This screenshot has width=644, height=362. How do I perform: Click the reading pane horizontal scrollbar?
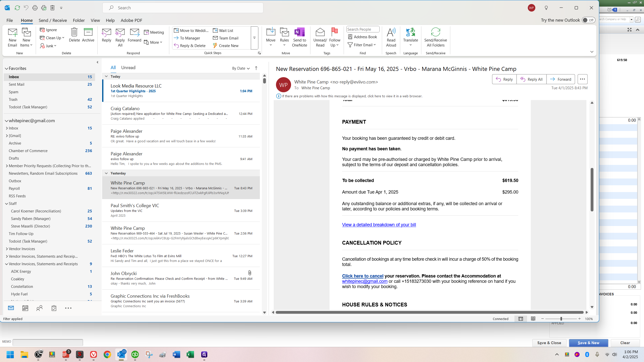pyautogui.click(x=429, y=312)
